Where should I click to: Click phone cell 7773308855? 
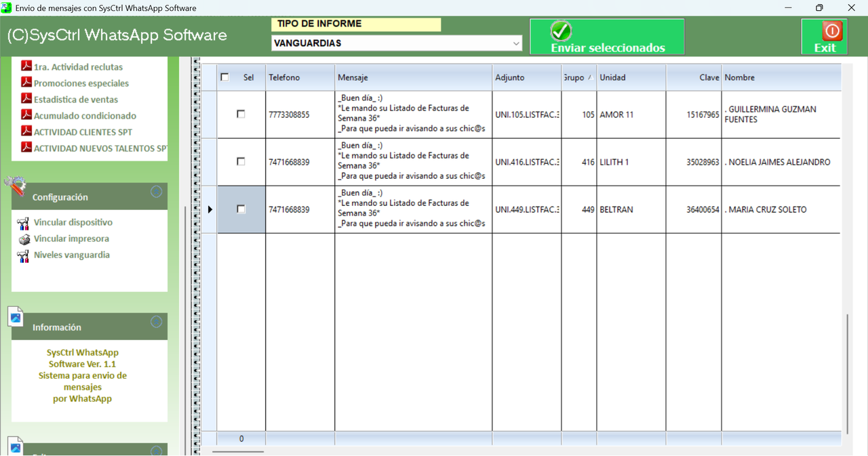pyautogui.click(x=300, y=115)
